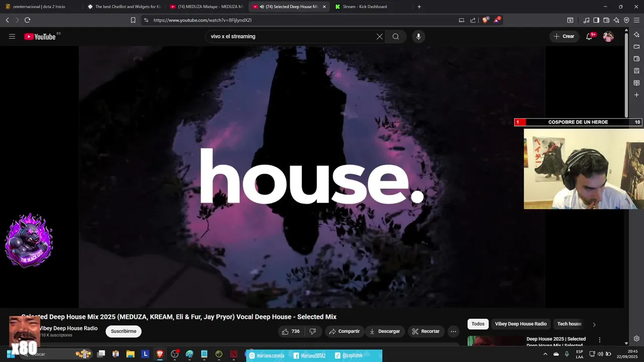Open the tab search icon in toolbar
644x362 pixels.
pos(570,20)
